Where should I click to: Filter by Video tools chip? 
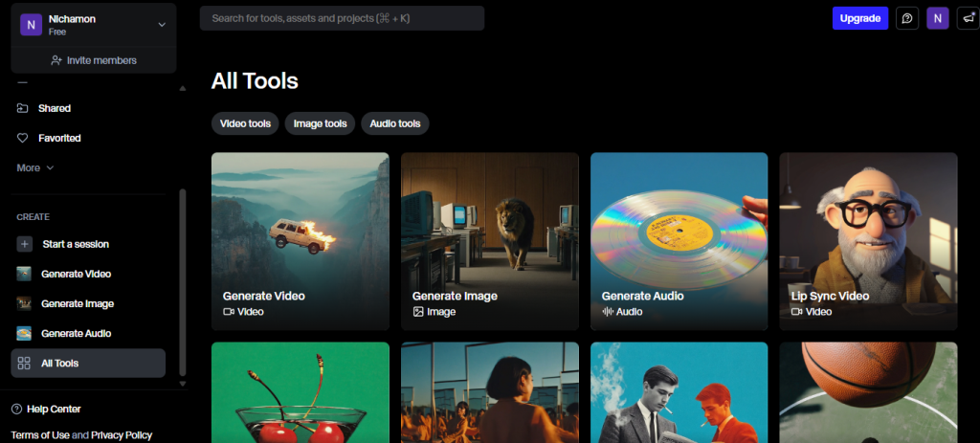pyautogui.click(x=245, y=123)
